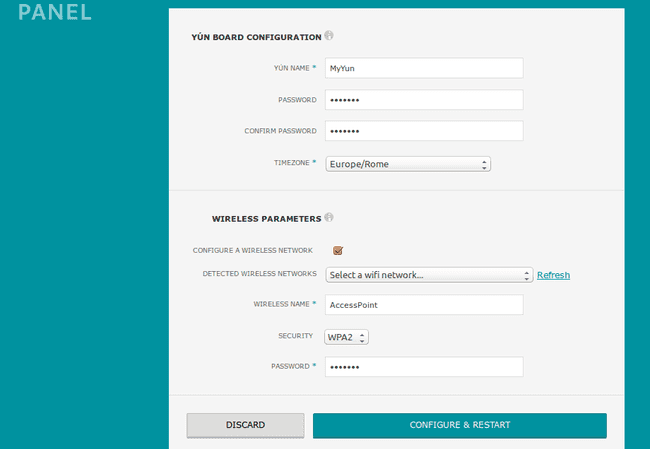Click help icon beside Yún Board Configuration
Image resolution: width=650 pixels, height=449 pixels.
click(329, 36)
